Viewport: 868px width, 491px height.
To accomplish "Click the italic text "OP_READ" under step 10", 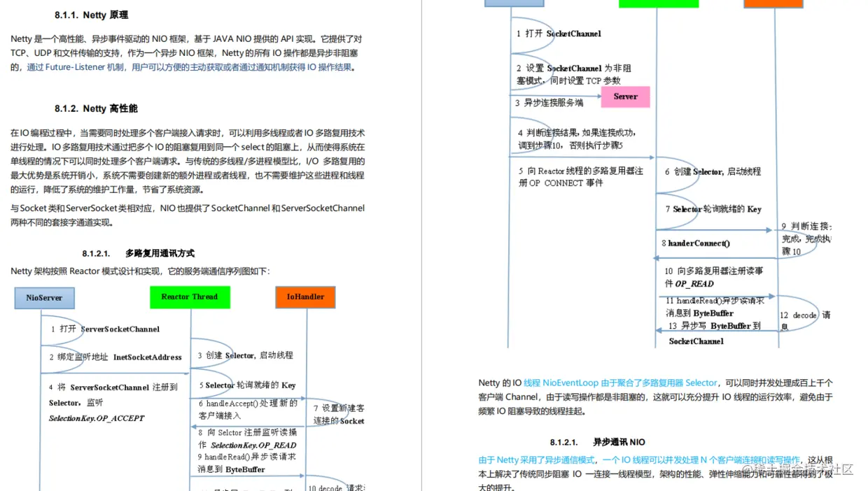I will pos(694,284).
